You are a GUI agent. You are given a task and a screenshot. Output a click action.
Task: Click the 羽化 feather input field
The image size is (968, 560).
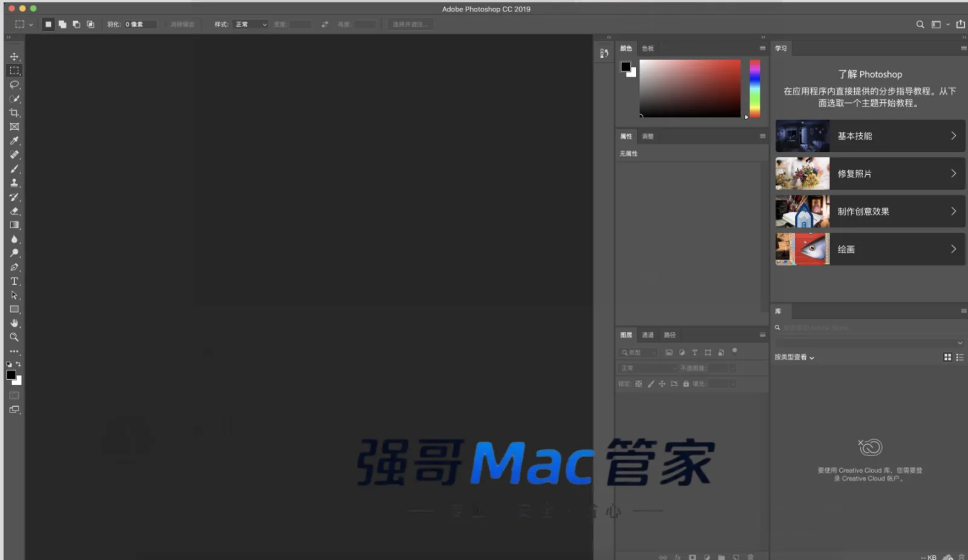click(140, 24)
